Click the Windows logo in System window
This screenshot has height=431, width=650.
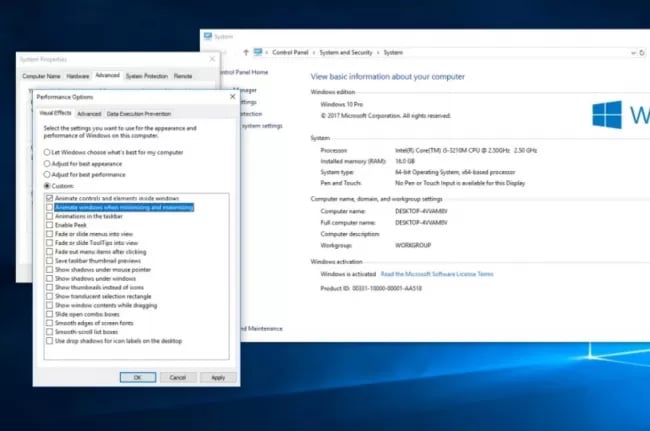click(x=607, y=114)
